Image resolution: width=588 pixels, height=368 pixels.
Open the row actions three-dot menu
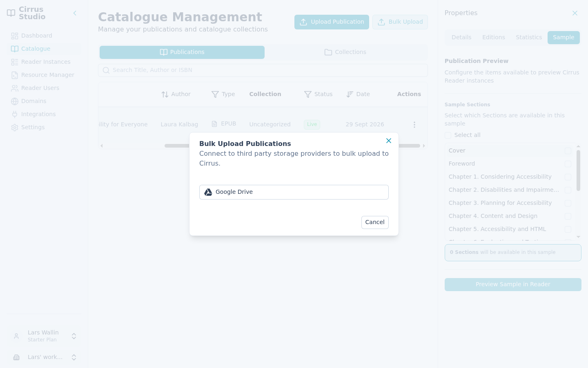(x=414, y=125)
